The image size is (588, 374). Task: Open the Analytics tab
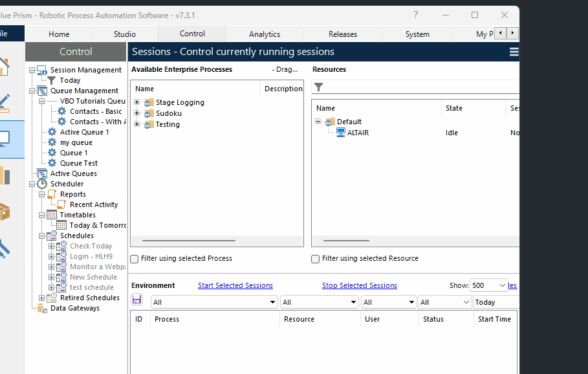coord(265,34)
